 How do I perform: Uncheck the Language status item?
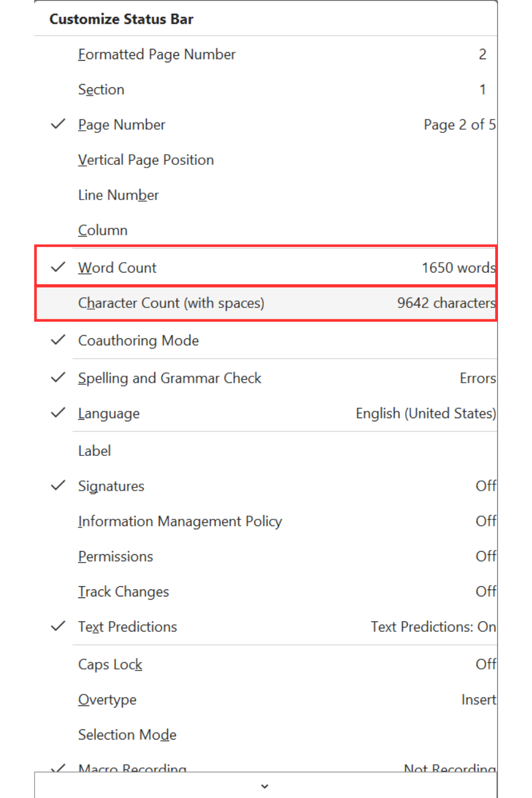click(58, 413)
